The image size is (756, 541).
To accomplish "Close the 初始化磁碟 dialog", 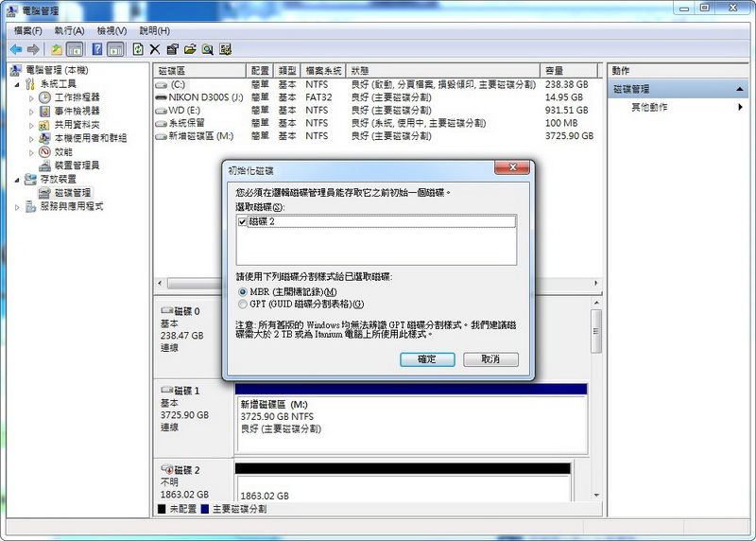I will pos(512,167).
